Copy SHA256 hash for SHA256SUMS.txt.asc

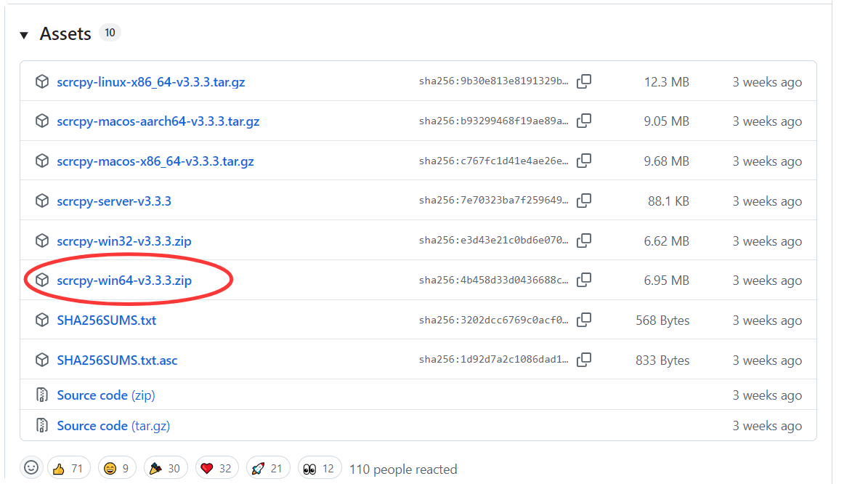click(x=583, y=360)
